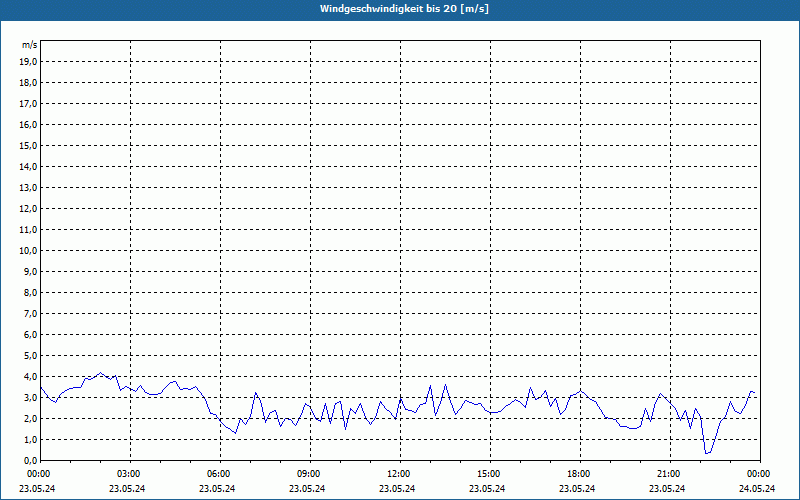Click the "11,0" y-axis label
This screenshot has width=800, height=500.
pyautogui.click(x=28, y=230)
